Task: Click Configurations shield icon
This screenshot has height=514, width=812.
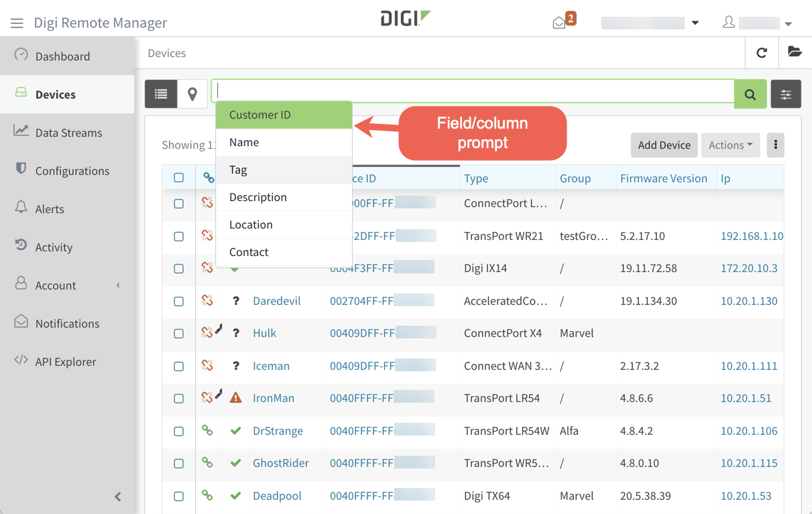Action: 21,169
